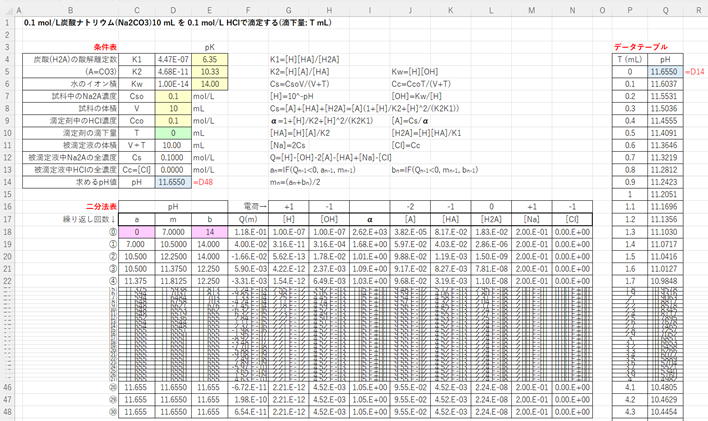Select the [H2A] header cell
The height and width of the screenshot is (421, 708).
point(491,220)
